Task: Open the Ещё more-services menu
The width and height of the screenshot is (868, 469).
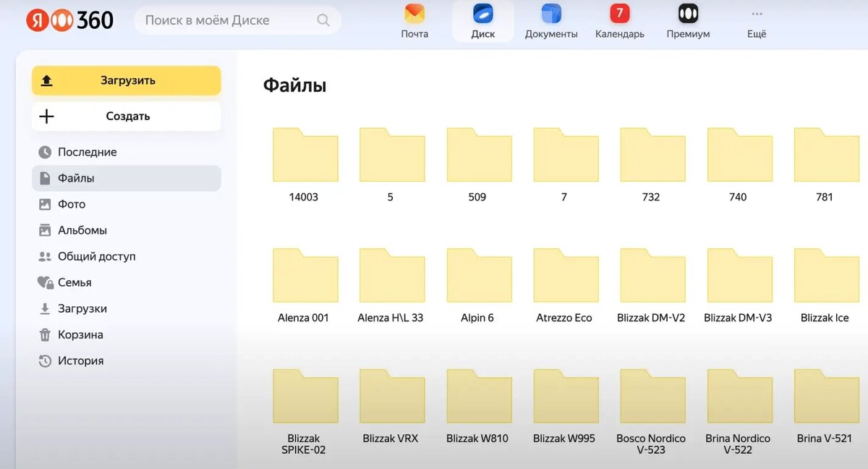Action: (757, 21)
